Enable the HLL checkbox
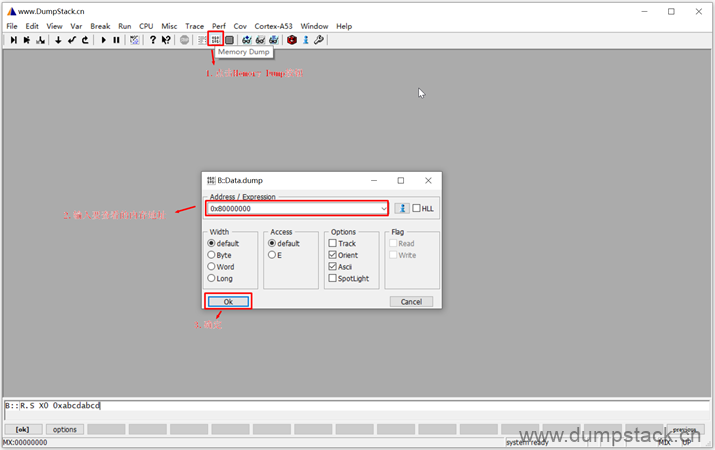715x450 pixels. (417, 208)
